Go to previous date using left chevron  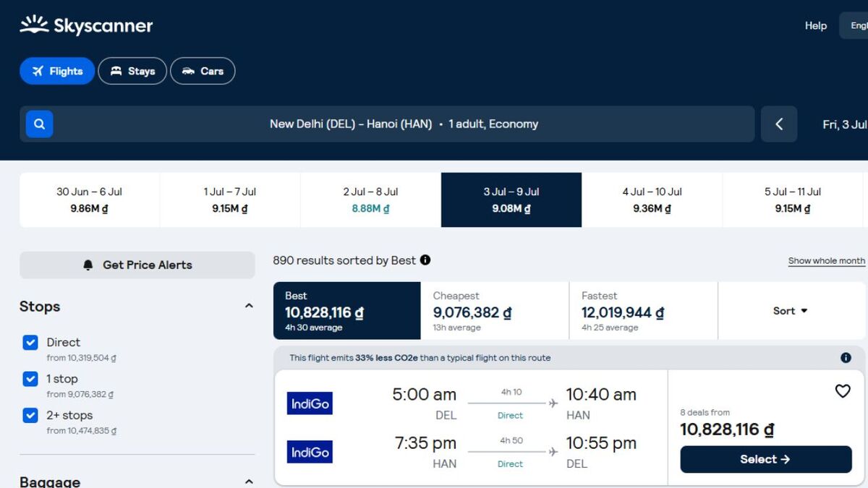pyautogui.click(x=779, y=124)
